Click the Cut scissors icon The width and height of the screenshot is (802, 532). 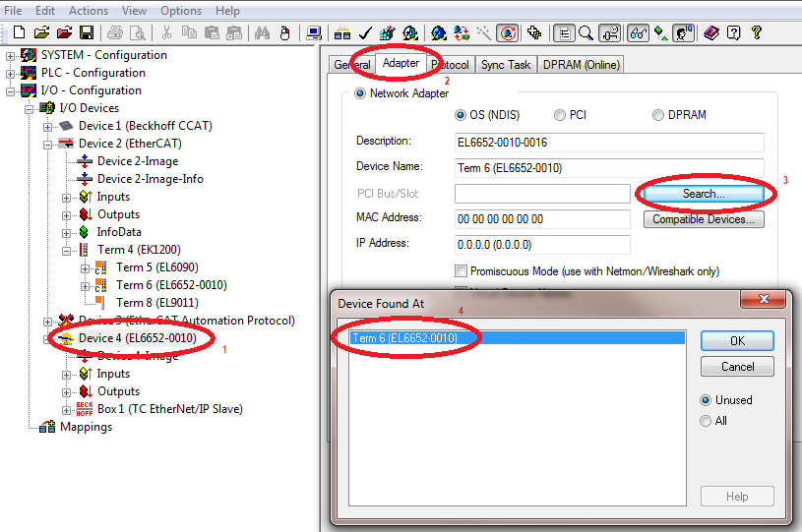[x=166, y=32]
